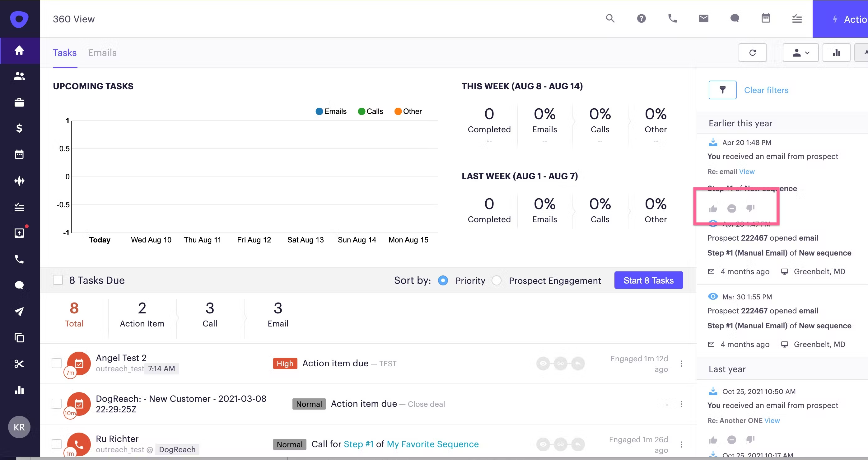The image size is (868, 460).
Task: Mark Apr 20 email reply neutral sentiment
Action: [731, 209]
